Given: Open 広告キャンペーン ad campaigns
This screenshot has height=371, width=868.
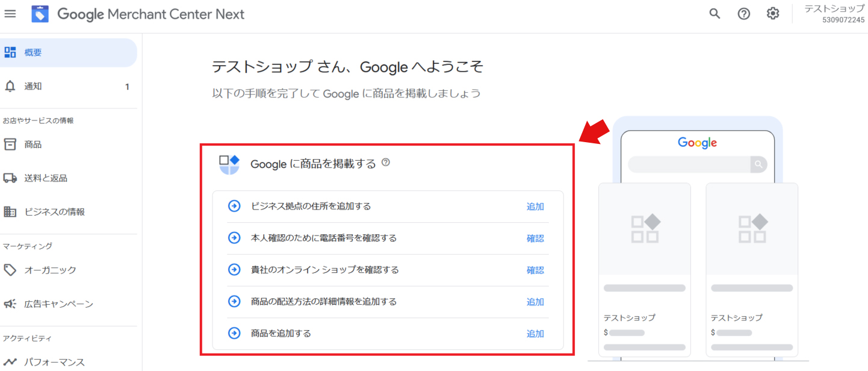Looking at the screenshot, I should (69, 304).
